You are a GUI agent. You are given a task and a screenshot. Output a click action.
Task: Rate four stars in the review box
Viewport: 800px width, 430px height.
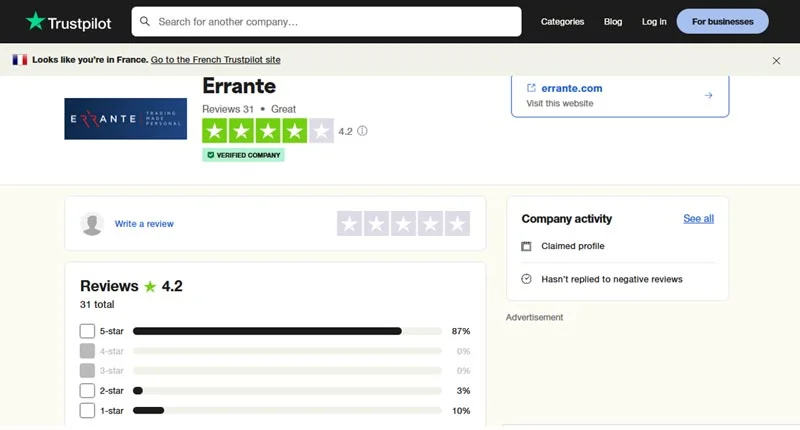[430, 223]
